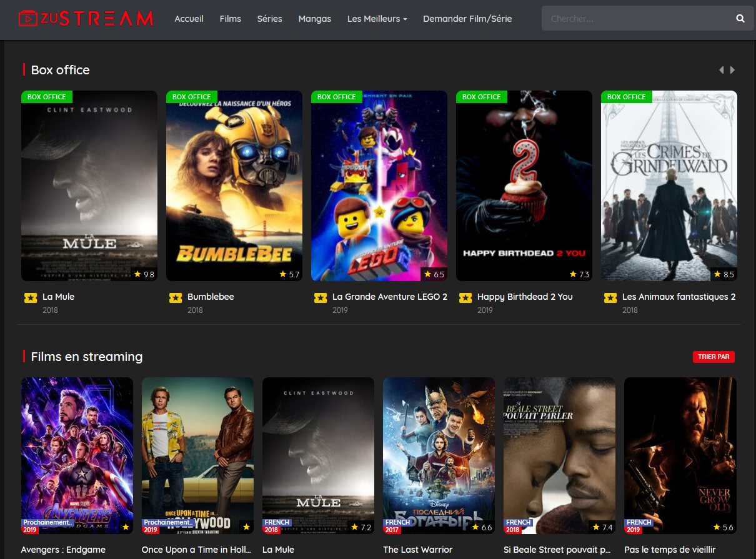Click the favorite star next to La Mule

[30, 298]
